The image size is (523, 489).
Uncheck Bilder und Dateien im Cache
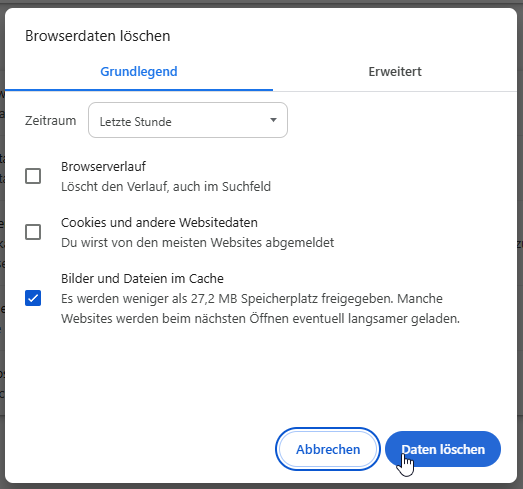[33, 298]
